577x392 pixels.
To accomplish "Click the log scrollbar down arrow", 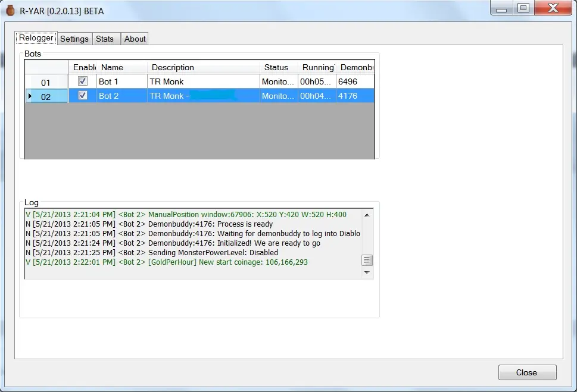I will tap(367, 272).
